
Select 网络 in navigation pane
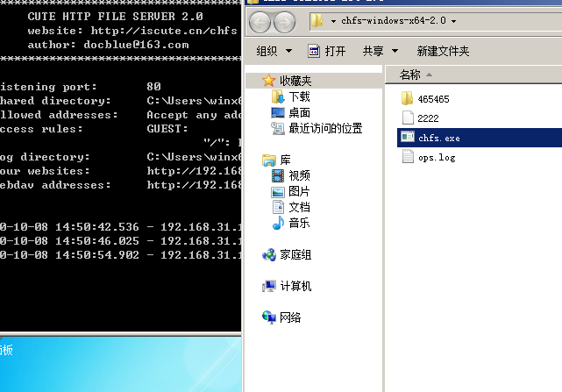290,317
